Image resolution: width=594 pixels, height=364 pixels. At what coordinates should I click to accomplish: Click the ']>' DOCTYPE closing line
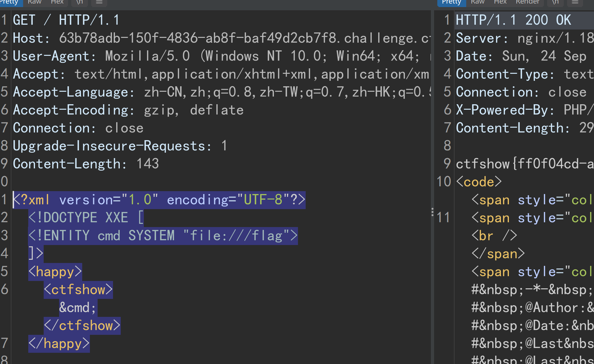pos(36,254)
